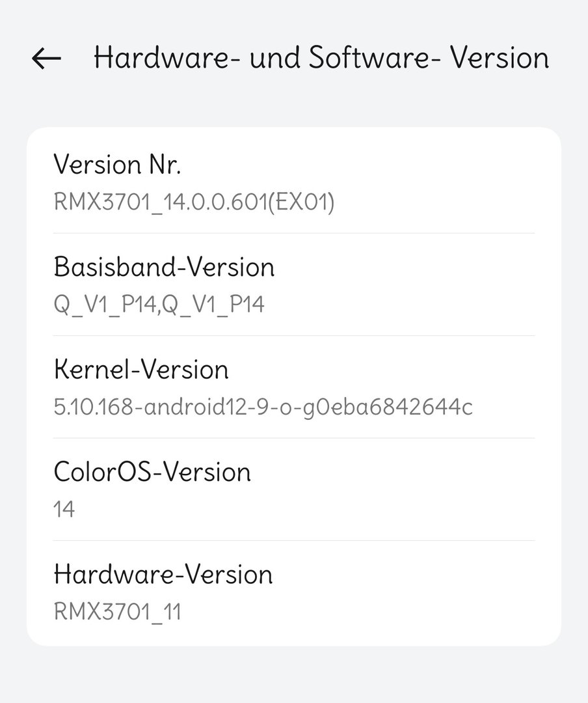Image resolution: width=588 pixels, height=703 pixels.
Task: Tap the first Q_V1_P14 in the baseband value
Action: (x=104, y=305)
